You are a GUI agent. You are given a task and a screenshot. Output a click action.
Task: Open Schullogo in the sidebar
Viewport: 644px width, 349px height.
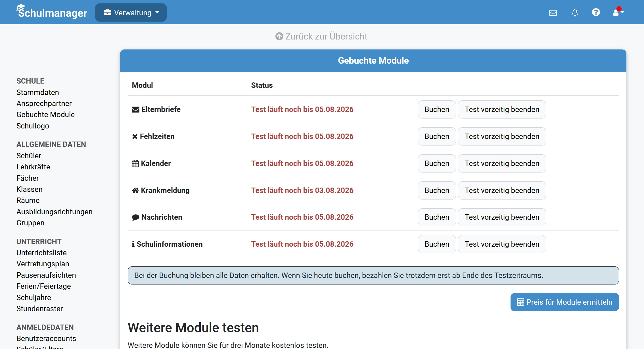tap(33, 126)
